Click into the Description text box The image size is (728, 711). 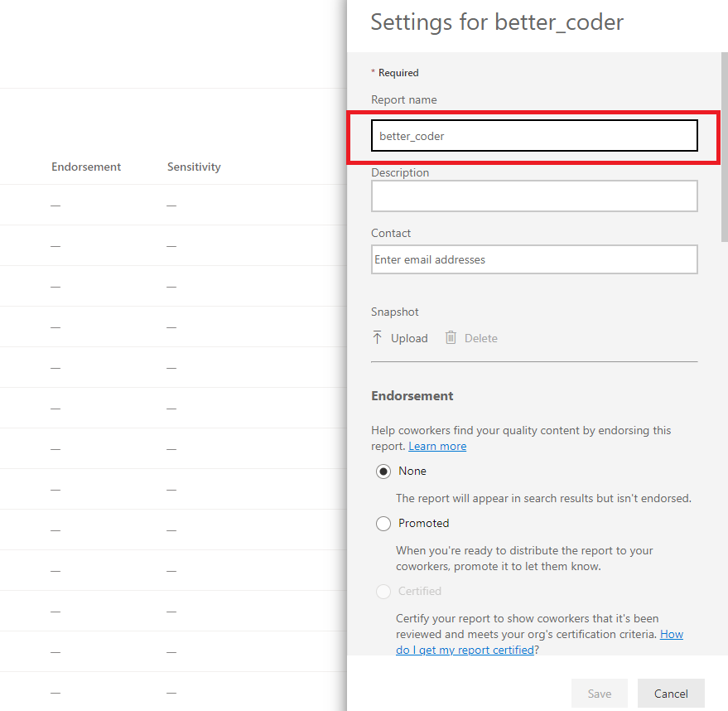point(534,196)
